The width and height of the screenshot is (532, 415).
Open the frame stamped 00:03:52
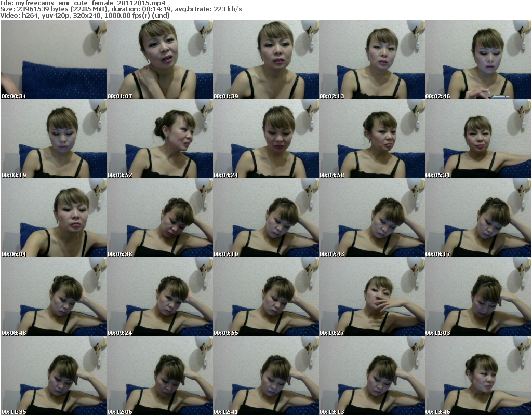[160, 139]
